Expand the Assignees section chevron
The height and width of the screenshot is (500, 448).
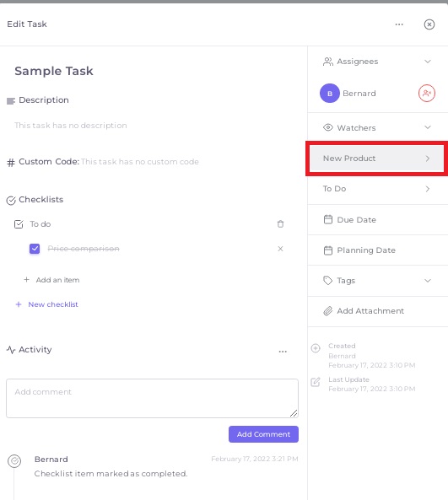coord(428,62)
